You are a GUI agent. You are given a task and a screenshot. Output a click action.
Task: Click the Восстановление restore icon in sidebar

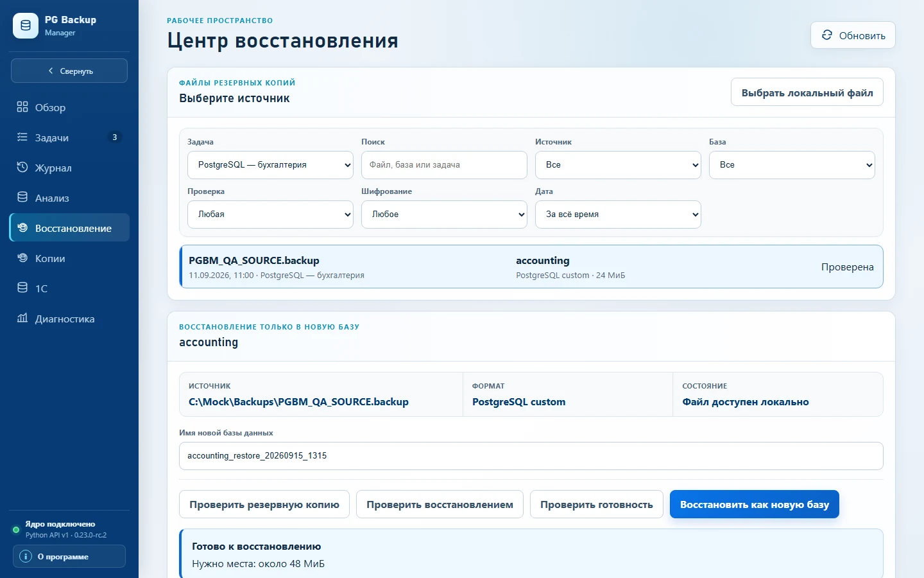pos(22,227)
